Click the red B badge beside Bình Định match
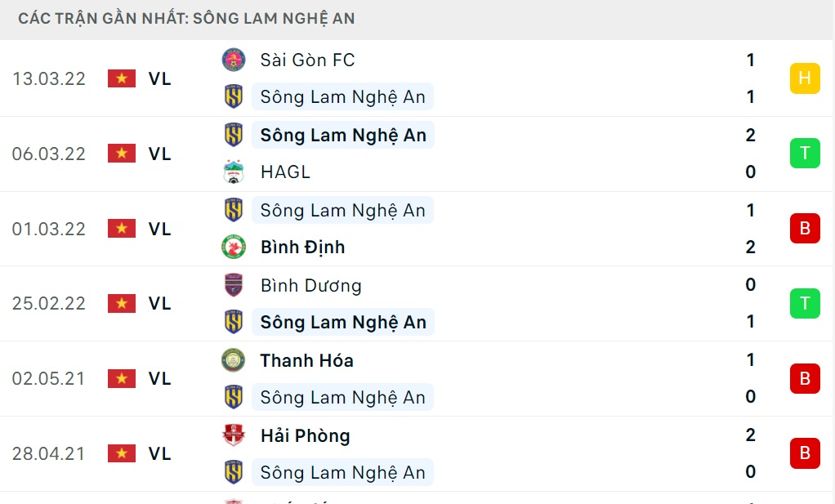The image size is (835, 504). pyautogui.click(x=805, y=229)
